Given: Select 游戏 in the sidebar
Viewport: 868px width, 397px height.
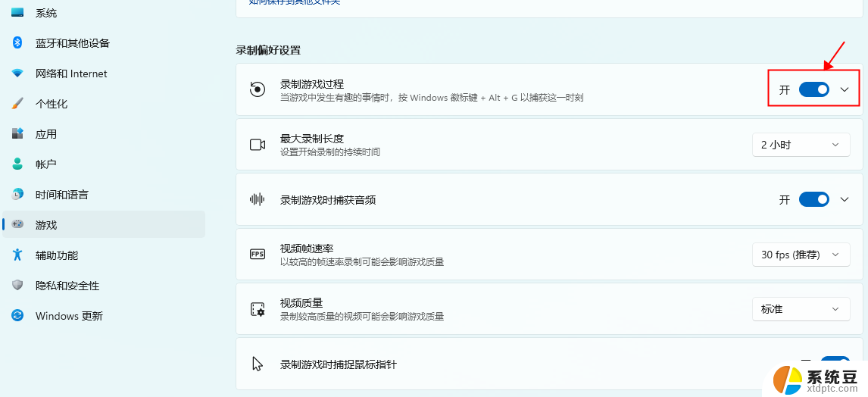Looking at the screenshot, I should pos(104,225).
